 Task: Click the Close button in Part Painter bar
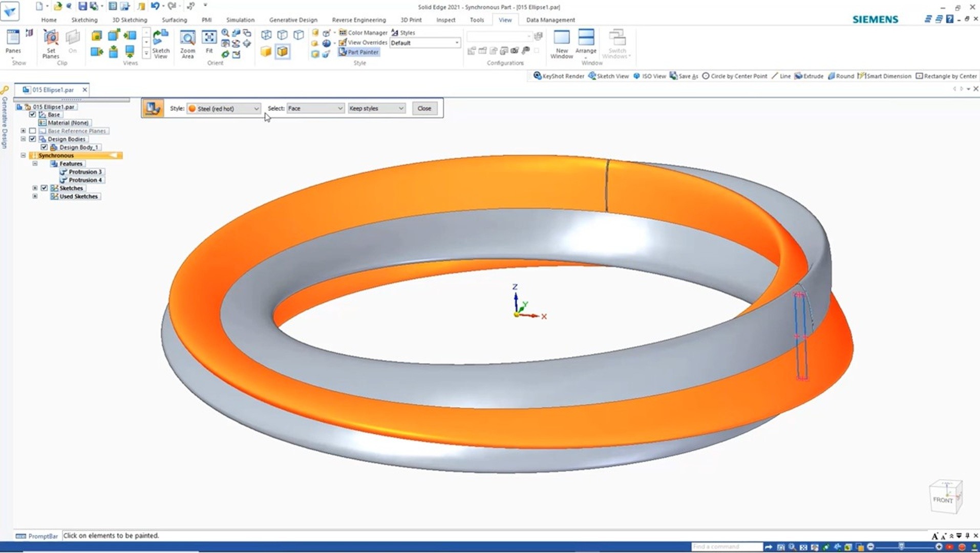[x=424, y=109]
